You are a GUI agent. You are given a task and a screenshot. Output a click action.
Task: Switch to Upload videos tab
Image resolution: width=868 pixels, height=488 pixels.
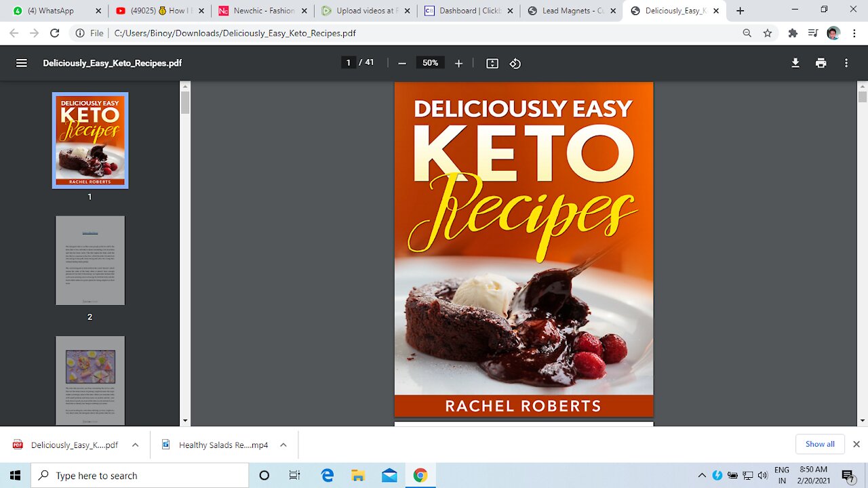tap(363, 11)
